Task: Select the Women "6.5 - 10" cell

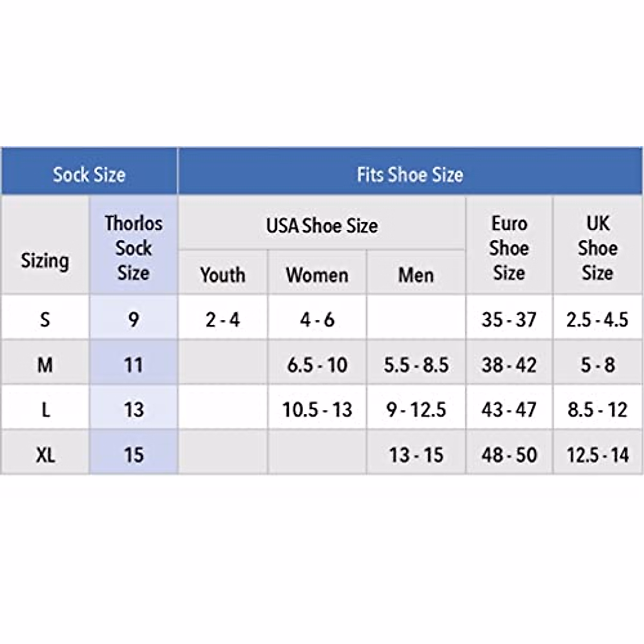Action: pos(317,365)
